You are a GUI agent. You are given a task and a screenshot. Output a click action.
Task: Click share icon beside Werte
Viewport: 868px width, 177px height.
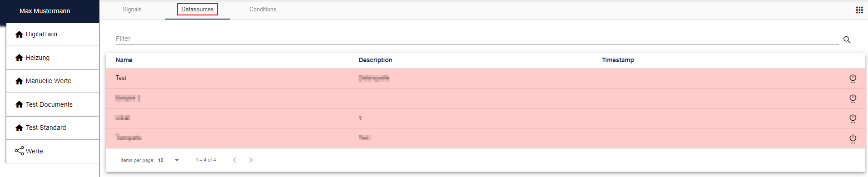[x=19, y=151]
